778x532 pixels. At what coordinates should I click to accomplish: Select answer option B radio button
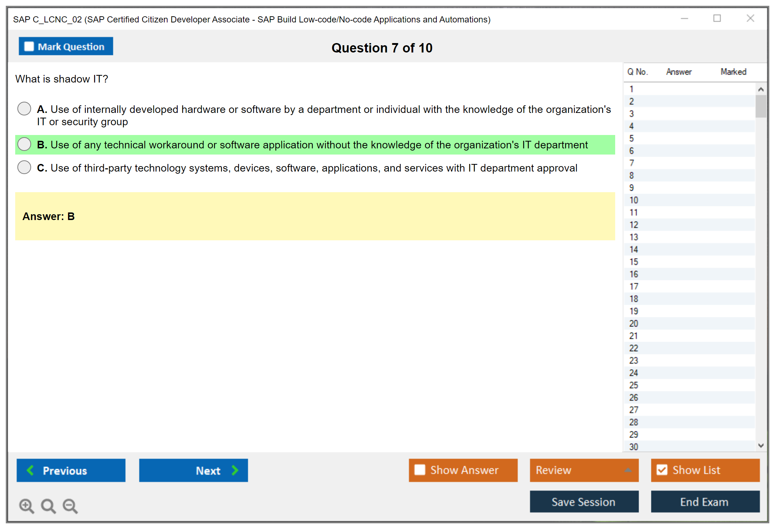click(x=24, y=144)
